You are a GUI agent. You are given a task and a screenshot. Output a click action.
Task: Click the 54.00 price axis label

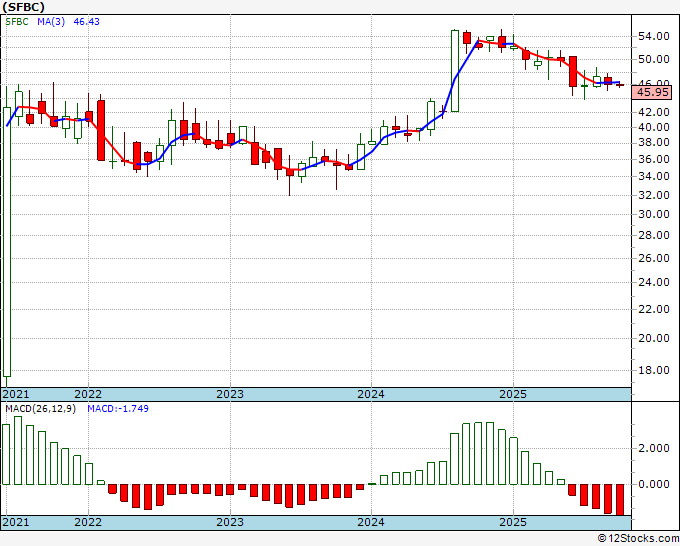[x=653, y=37]
